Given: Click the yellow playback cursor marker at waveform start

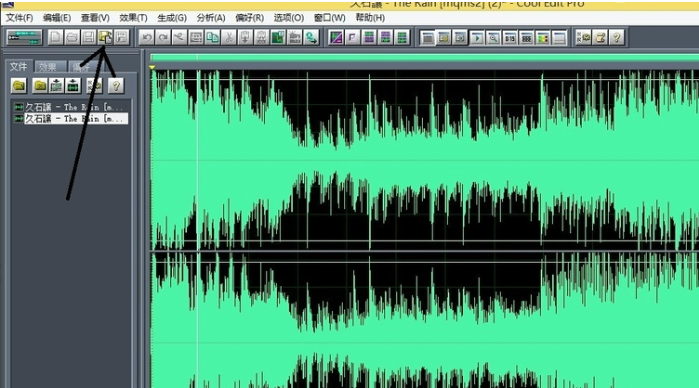Looking at the screenshot, I should [x=152, y=67].
